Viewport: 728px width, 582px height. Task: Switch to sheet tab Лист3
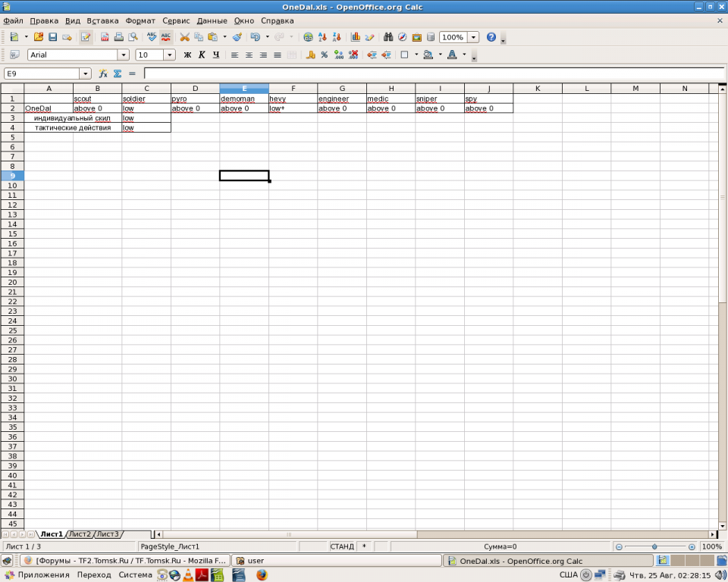(108, 534)
